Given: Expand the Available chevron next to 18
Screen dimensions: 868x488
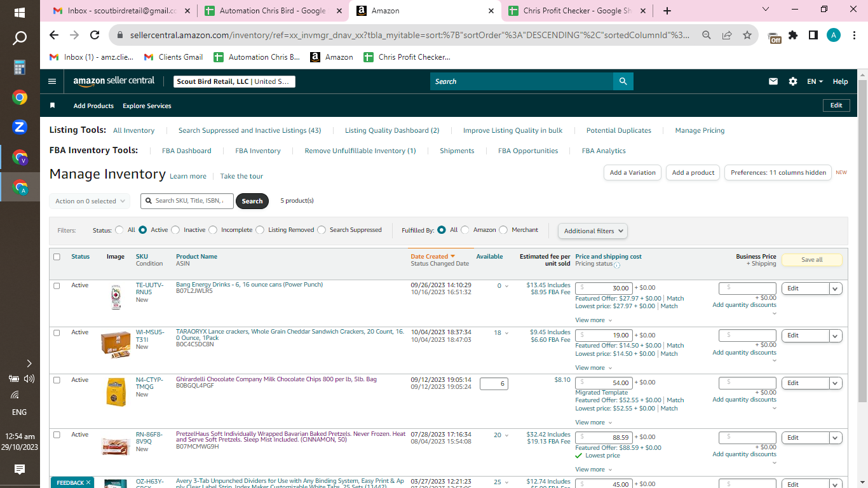Looking at the screenshot, I should point(506,333).
